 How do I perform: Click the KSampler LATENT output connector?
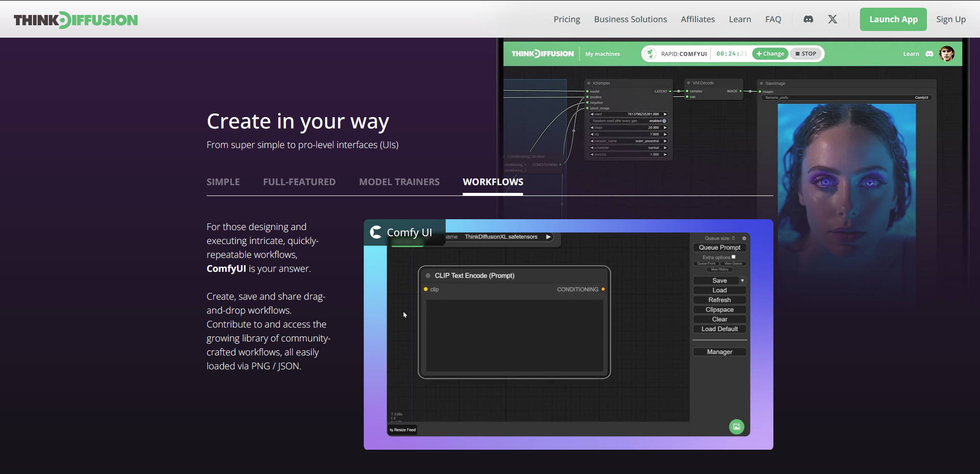(670, 91)
